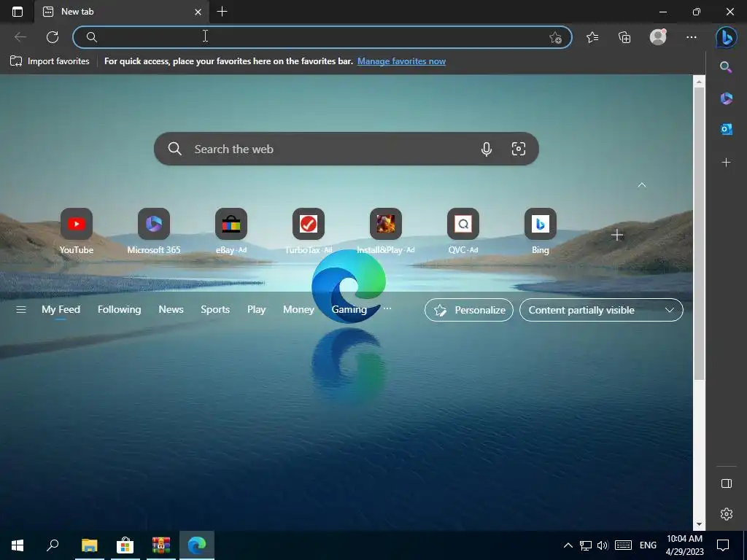Open TurboTax quick link tile
The height and width of the screenshot is (560, 747).
(x=309, y=231)
